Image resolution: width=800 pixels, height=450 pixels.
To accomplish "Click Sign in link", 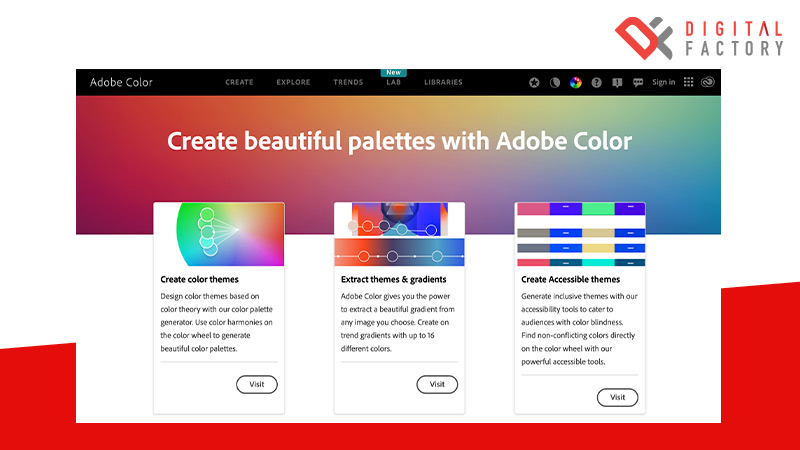I will pyautogui.click(x=663, y=82).
